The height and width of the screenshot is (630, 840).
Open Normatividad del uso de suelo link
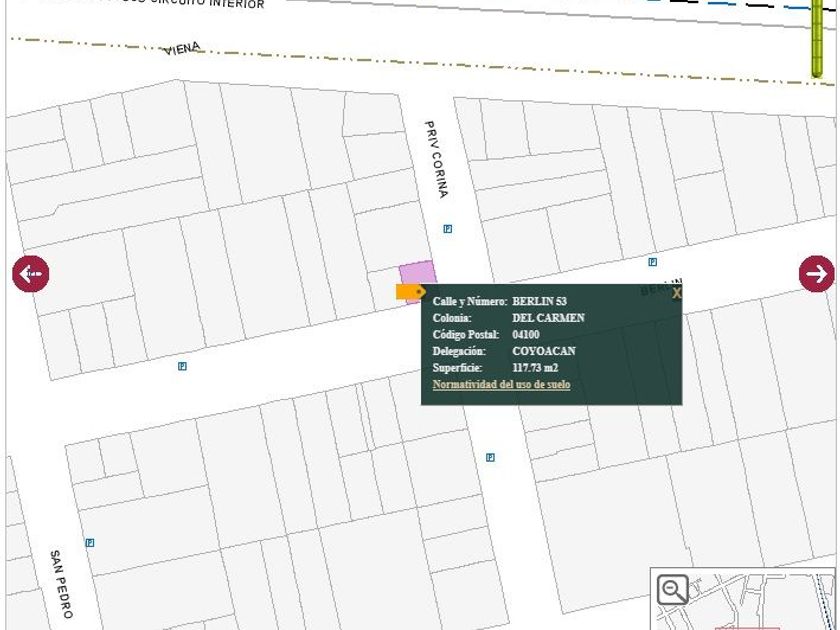pos(501,385)
